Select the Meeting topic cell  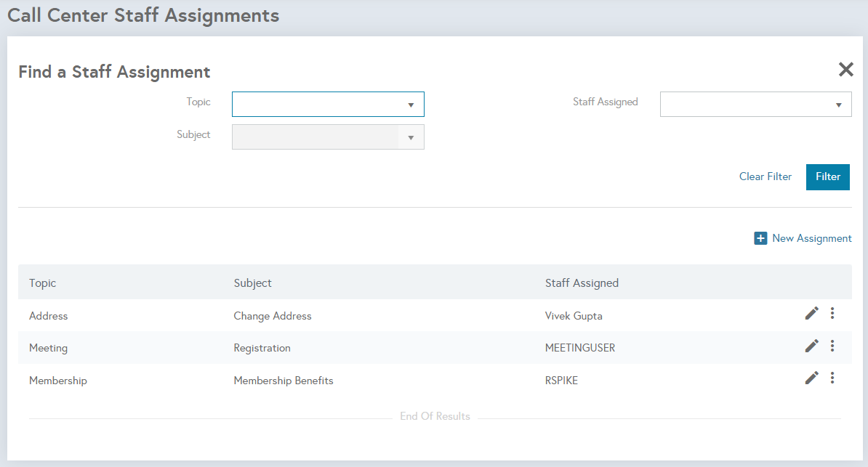48,348
